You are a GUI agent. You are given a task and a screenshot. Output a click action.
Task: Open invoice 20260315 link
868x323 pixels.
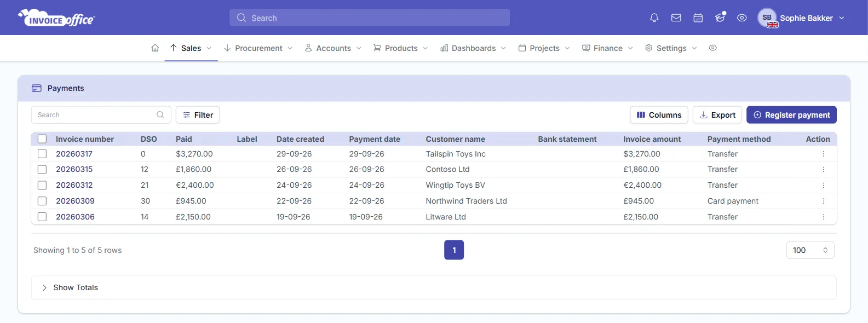pyautogui.click(x=74, y=169)
